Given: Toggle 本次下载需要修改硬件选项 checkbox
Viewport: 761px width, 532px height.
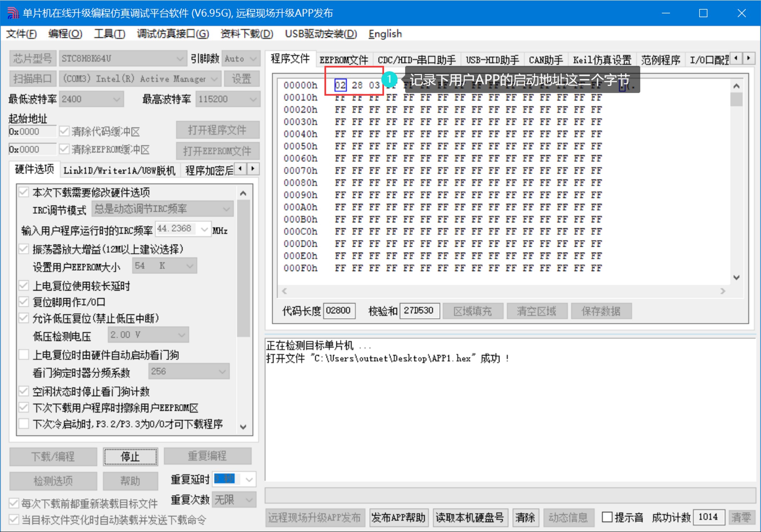Looking at the screenshot, I should (x=24, y=192).
